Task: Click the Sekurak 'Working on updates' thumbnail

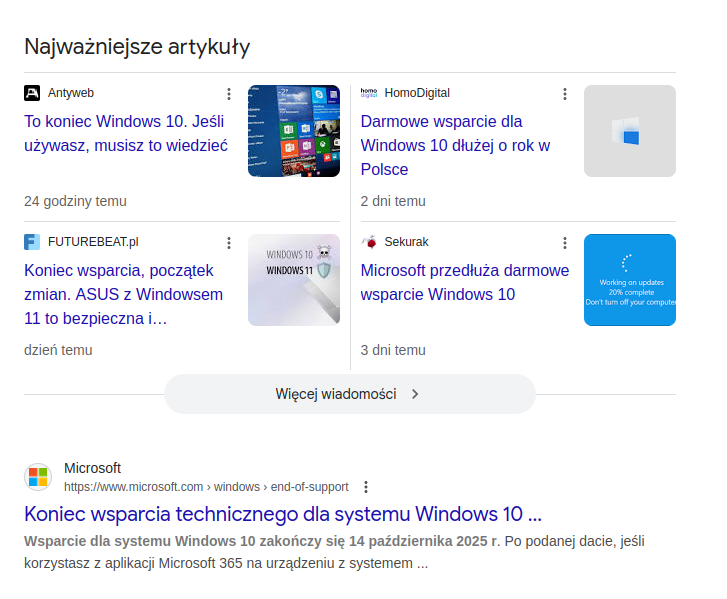Action: coord(630,280)
